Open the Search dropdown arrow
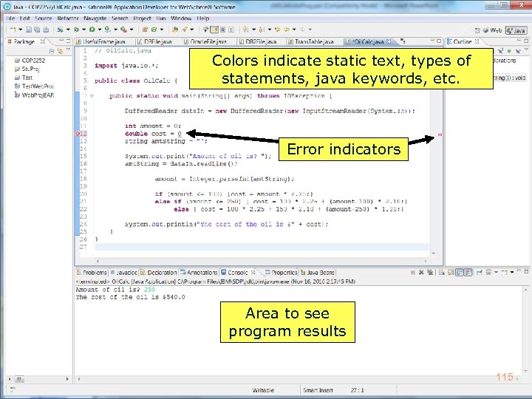This screenshot has width=532, height=399. (191, 30)
